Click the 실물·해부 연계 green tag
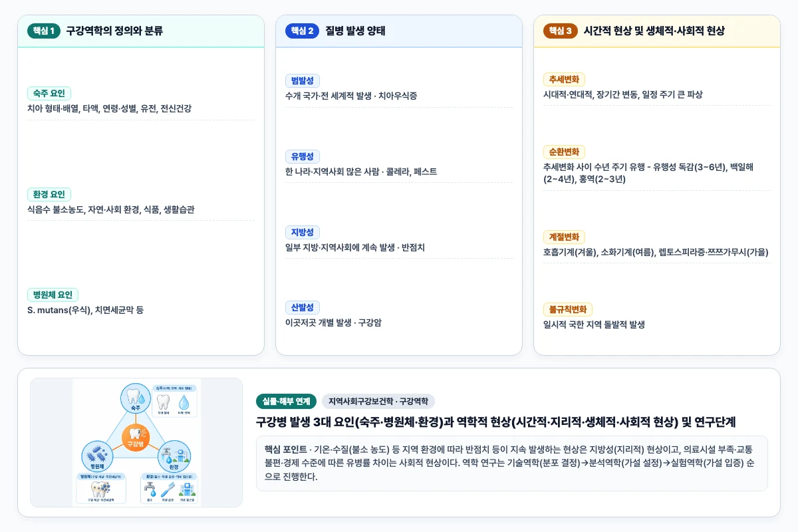 (x=286, y=401)
